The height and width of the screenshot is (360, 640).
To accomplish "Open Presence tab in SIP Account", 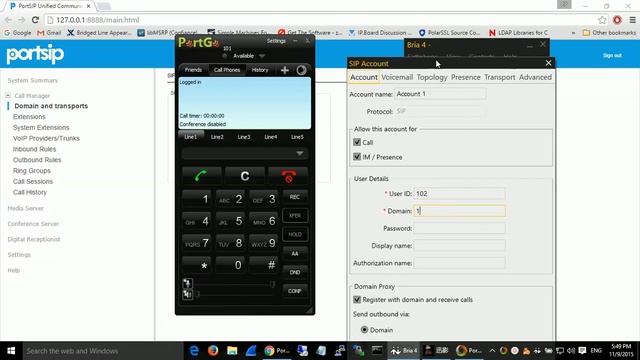I will coord(466,77).
